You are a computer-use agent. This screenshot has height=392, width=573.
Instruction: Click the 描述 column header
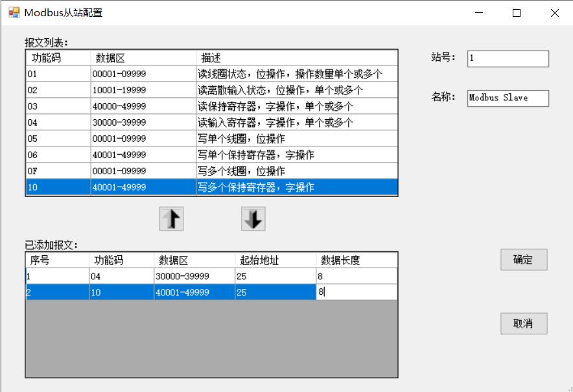[297, 58]
